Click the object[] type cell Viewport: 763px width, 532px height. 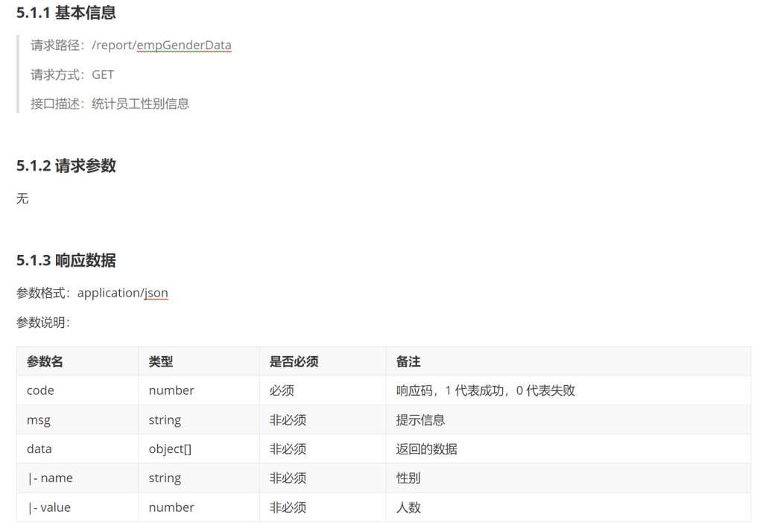pyautogui.click(x=171, y=449)
